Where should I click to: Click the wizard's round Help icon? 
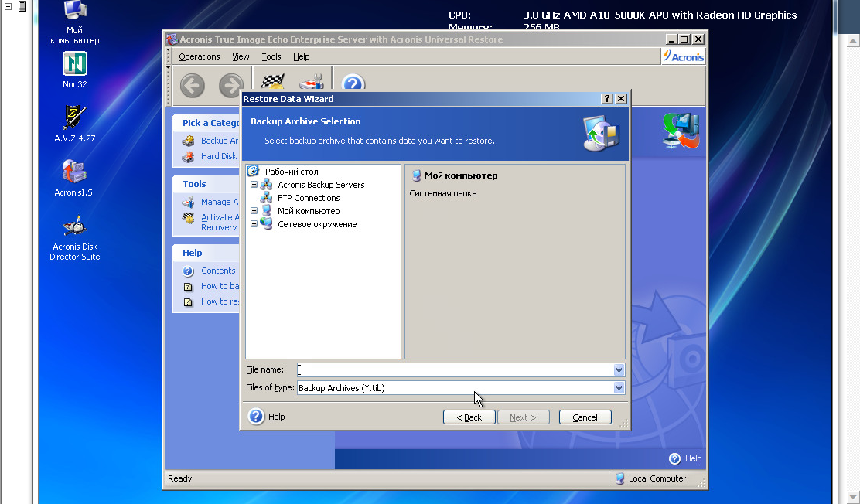[256, 417]
